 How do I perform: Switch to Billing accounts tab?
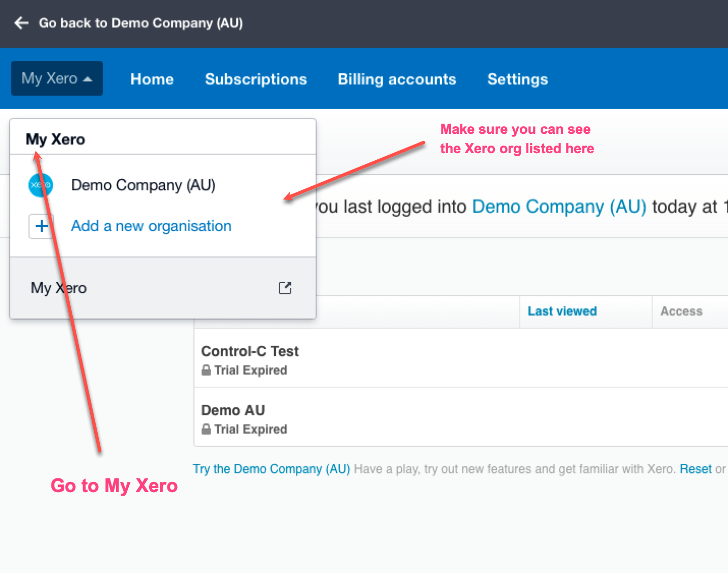[397, 79]
